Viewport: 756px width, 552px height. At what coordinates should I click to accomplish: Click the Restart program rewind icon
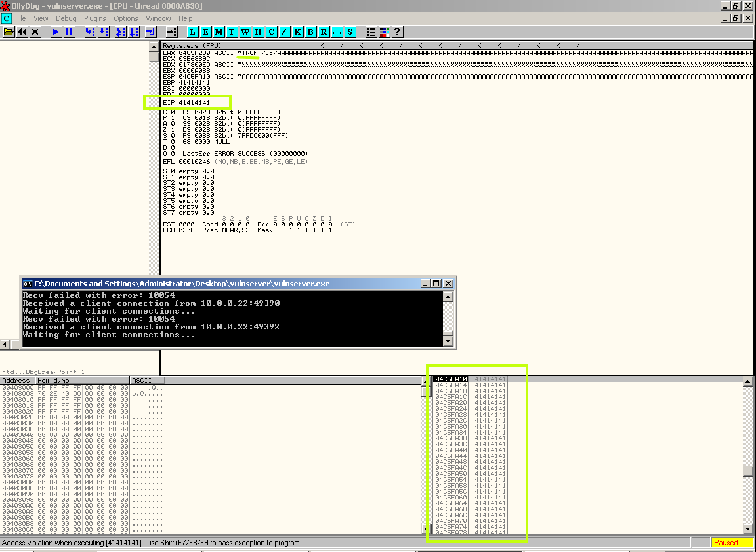pyautogui.click(x=22, y=32)
